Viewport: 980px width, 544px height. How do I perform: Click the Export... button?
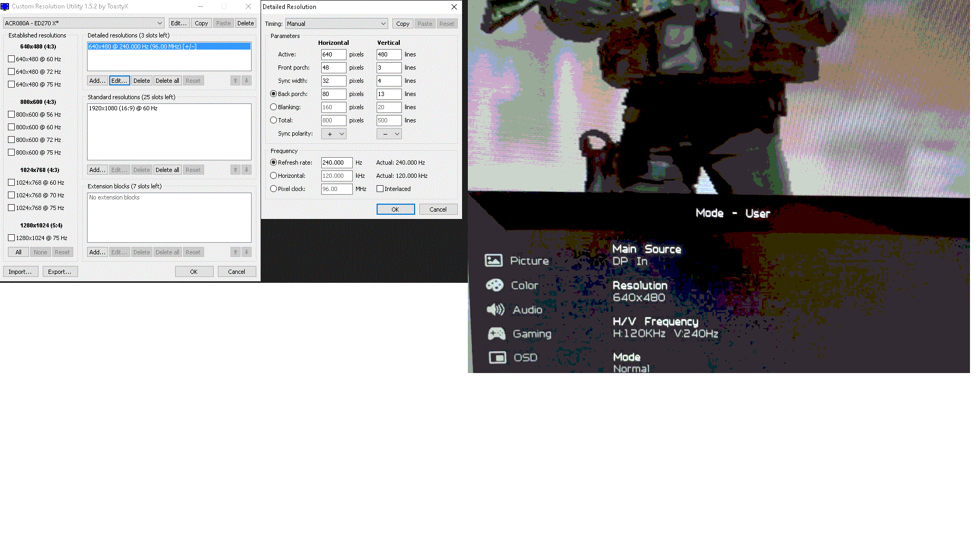point(59,272)
